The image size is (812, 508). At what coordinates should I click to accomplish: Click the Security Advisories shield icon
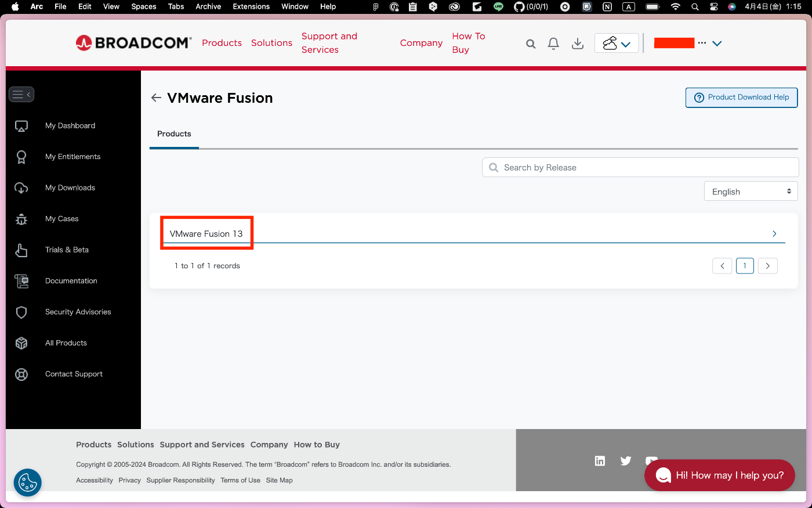pos(21,312)
